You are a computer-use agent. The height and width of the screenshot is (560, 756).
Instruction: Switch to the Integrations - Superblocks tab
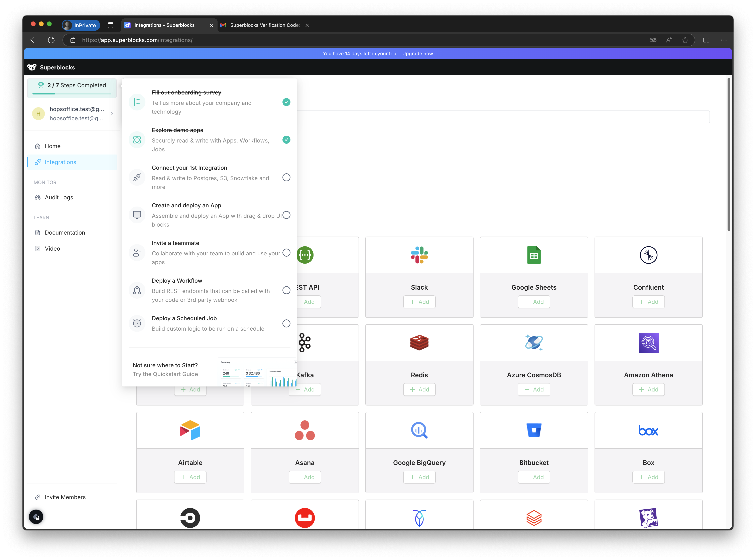pyautogui.click(x=169, y=25)
